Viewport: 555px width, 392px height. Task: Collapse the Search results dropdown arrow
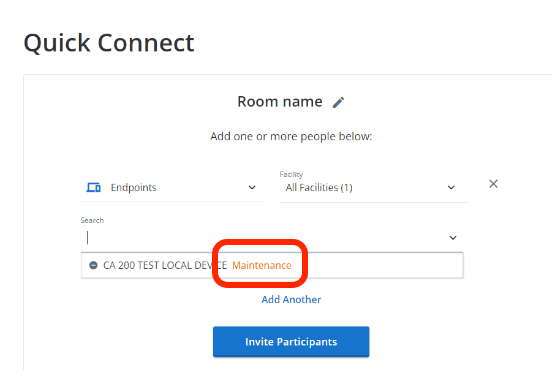click(x=453, y=238)
